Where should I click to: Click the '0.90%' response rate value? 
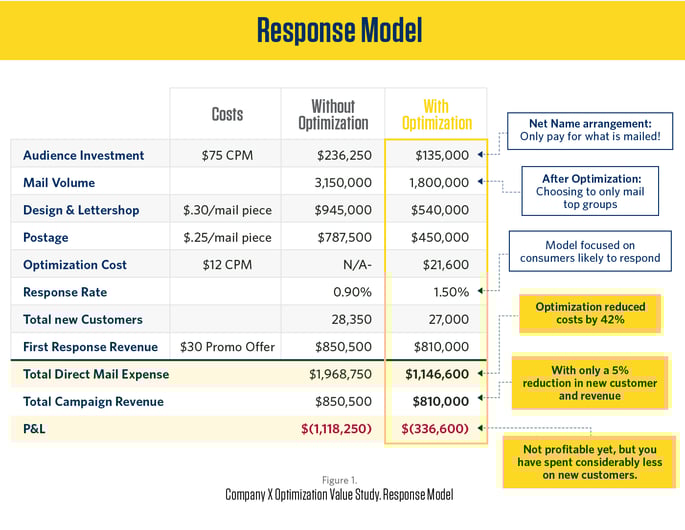click(x=352, y=292)
